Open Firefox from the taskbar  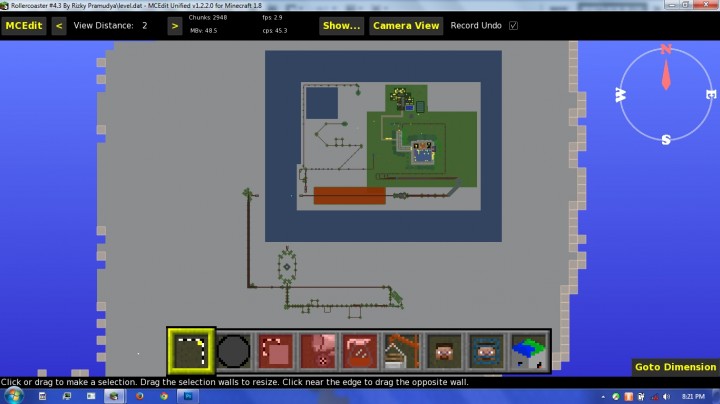139,396
